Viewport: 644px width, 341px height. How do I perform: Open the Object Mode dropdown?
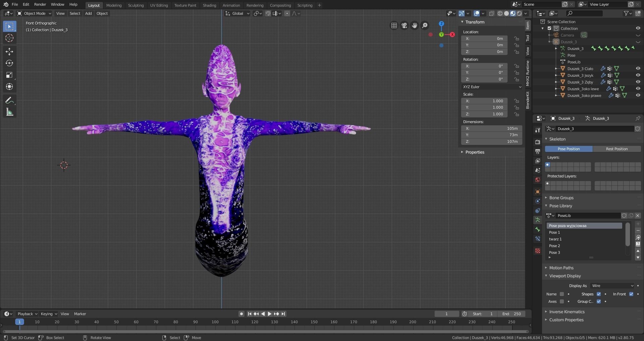(34, 13)
